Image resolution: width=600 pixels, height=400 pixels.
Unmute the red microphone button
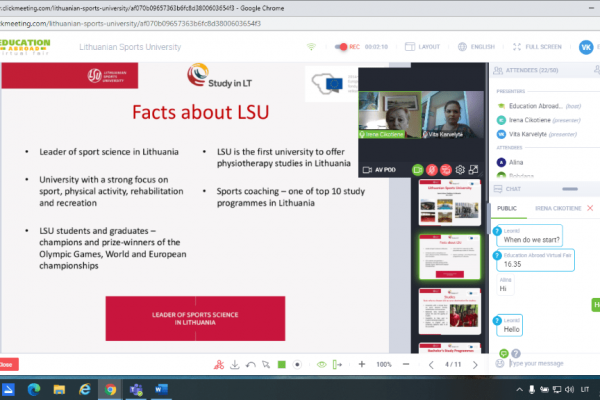pyautogui.click(x=432, y=170)
